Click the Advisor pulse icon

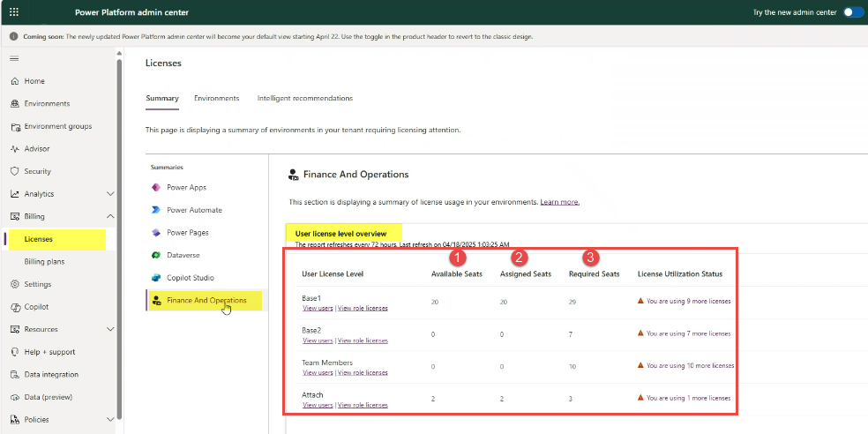point(15,149)
